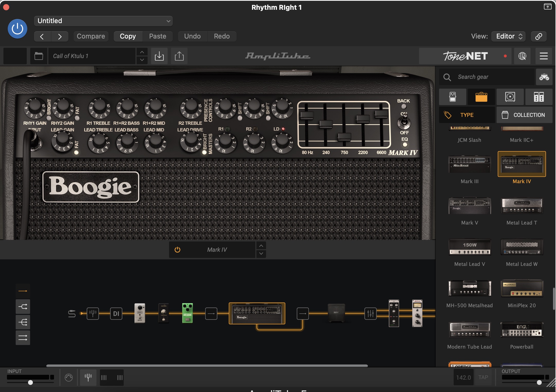This screenshot has height=392, width=556.
Task: Toggle the RHY1 BRIGHT switch
Action: 49,118
